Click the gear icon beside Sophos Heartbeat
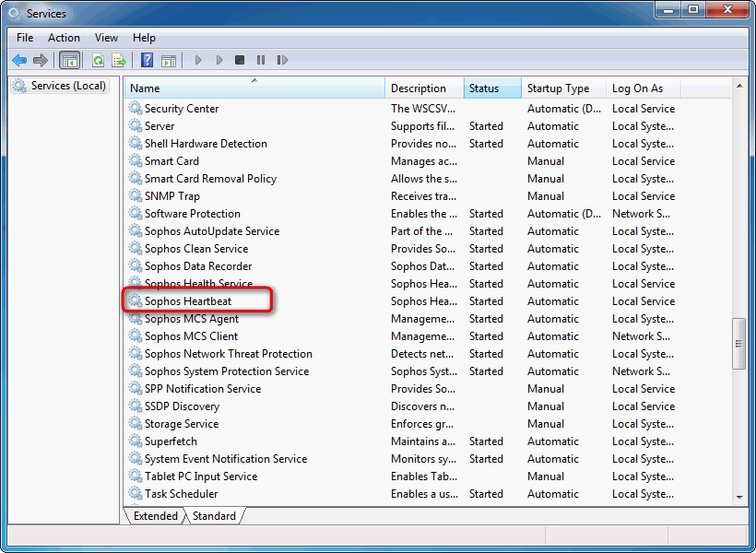 (x=136, y=300)
